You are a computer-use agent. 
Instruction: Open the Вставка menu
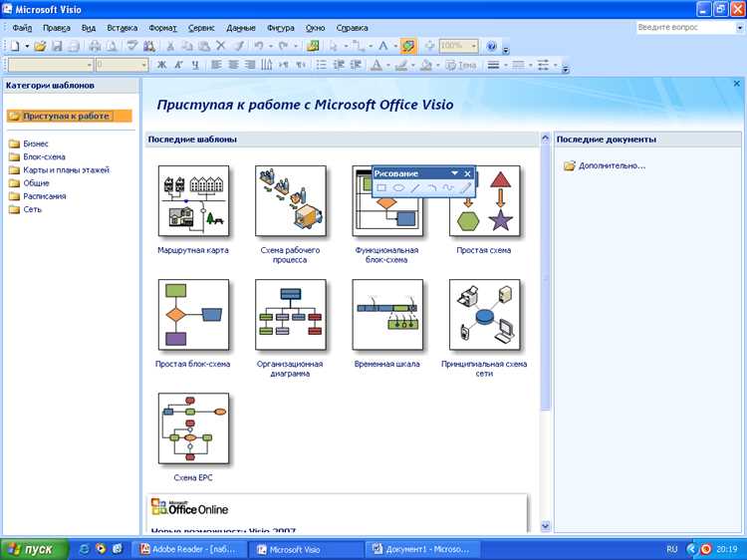pos(122,28)
